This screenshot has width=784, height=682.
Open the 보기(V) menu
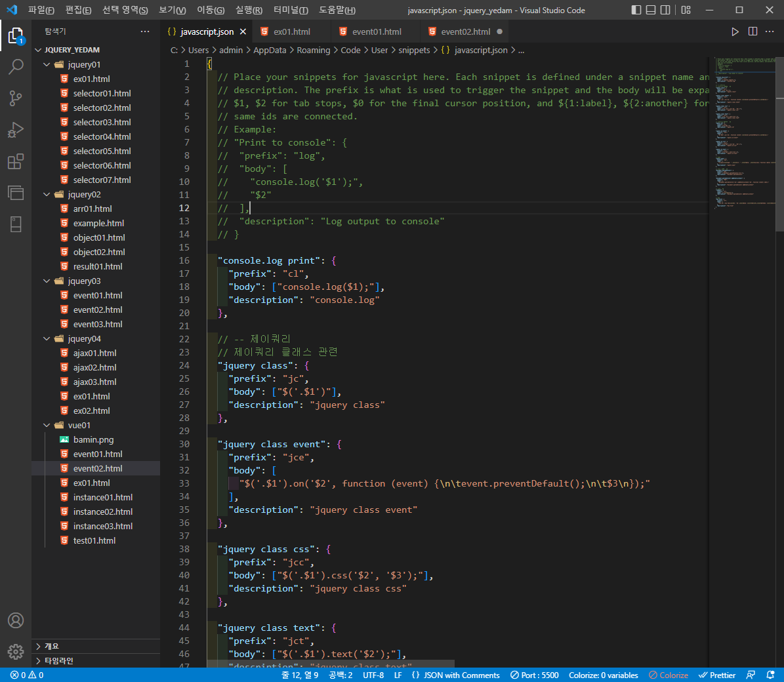(x=172, y=10)
